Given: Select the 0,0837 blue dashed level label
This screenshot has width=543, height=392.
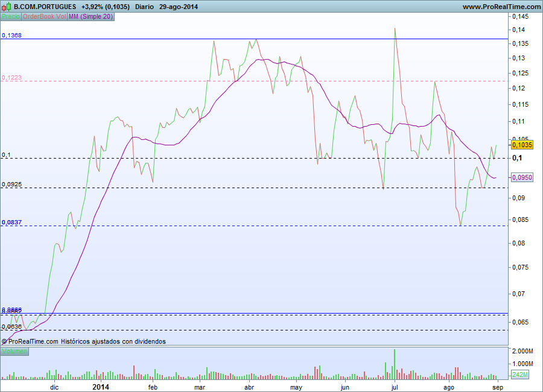Looking at the screenshot, I should (x=11, y=223).
